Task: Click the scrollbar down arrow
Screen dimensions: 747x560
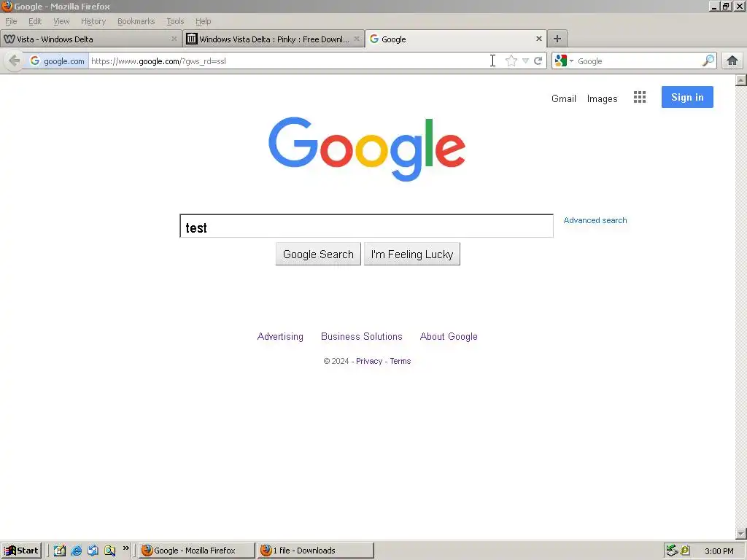Action: (741, 533)
